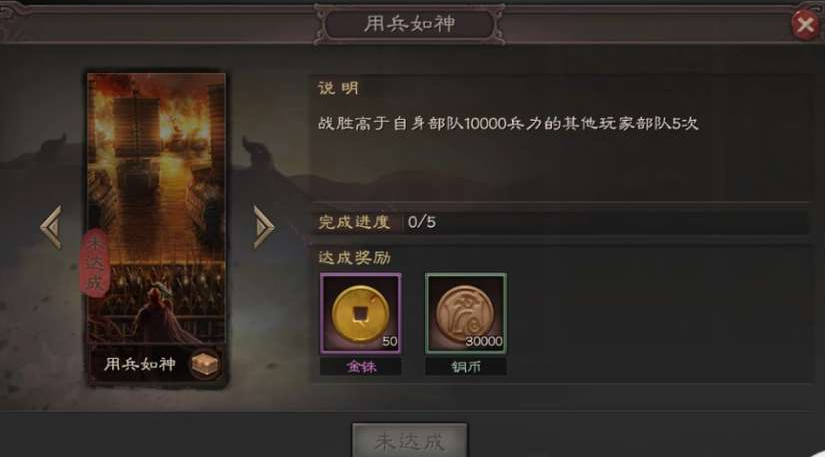This screenshot has width=825, height=457.
Task: Click the achievement description text line
Action: (x=508, y=124)
